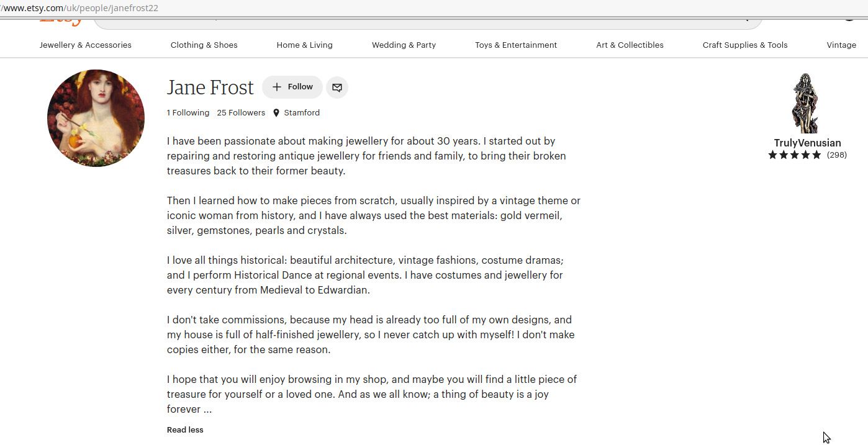Open the TrulyVenusian shop statue logo
This screenshot has height=445, width=868.
click(807, 103)
